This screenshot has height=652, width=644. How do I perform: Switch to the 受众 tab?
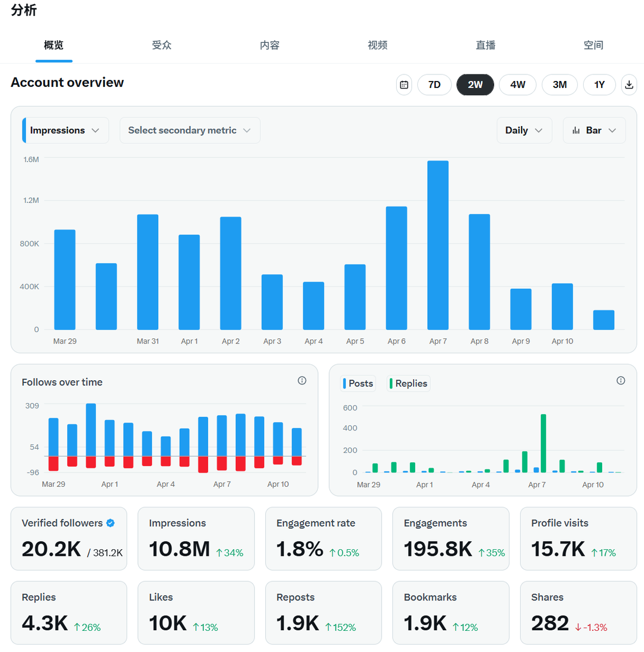161,45
